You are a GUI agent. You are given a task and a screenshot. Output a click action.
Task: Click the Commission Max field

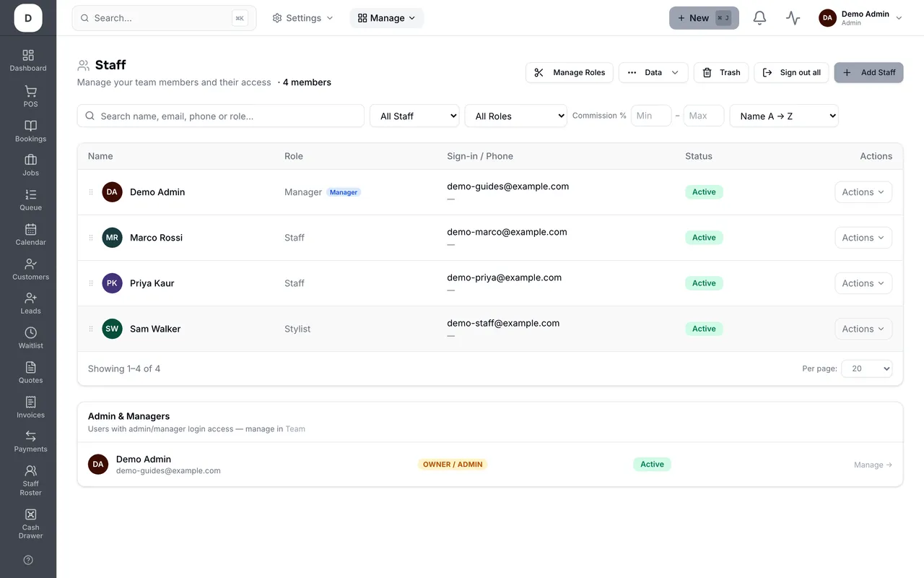[x=704, y=116]
